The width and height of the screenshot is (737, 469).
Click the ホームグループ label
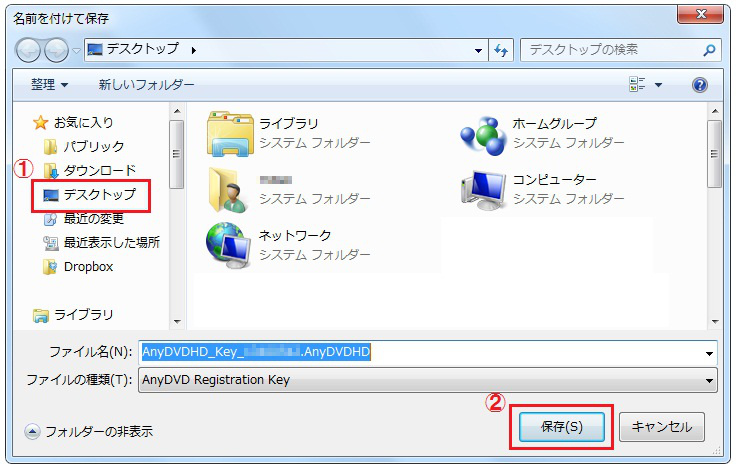coord(555,124)
